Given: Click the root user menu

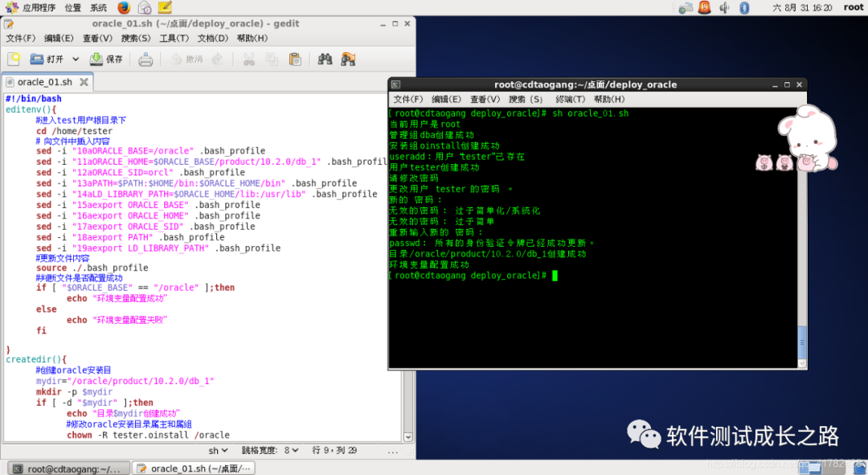Looking at the screenshot, I should (x=853, y=7).
